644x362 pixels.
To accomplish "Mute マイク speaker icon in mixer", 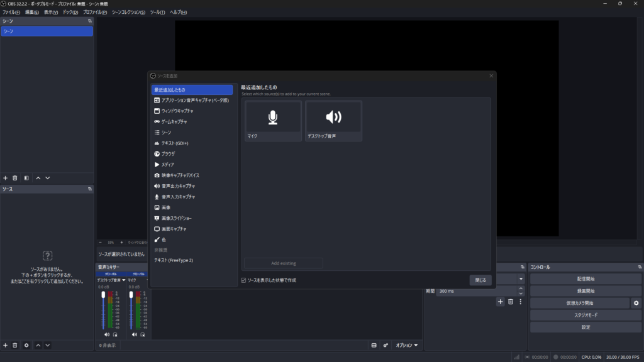I will pyautogui.click(x=135, y=334).
